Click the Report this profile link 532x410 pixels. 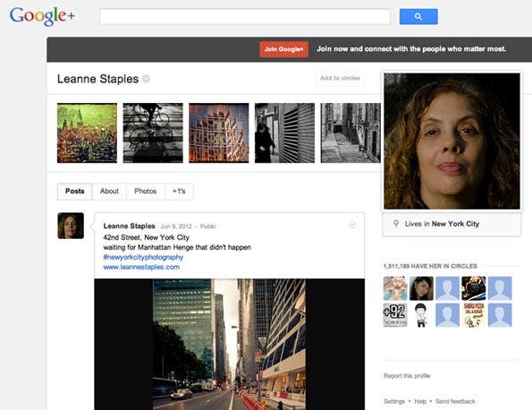[407, 376]
